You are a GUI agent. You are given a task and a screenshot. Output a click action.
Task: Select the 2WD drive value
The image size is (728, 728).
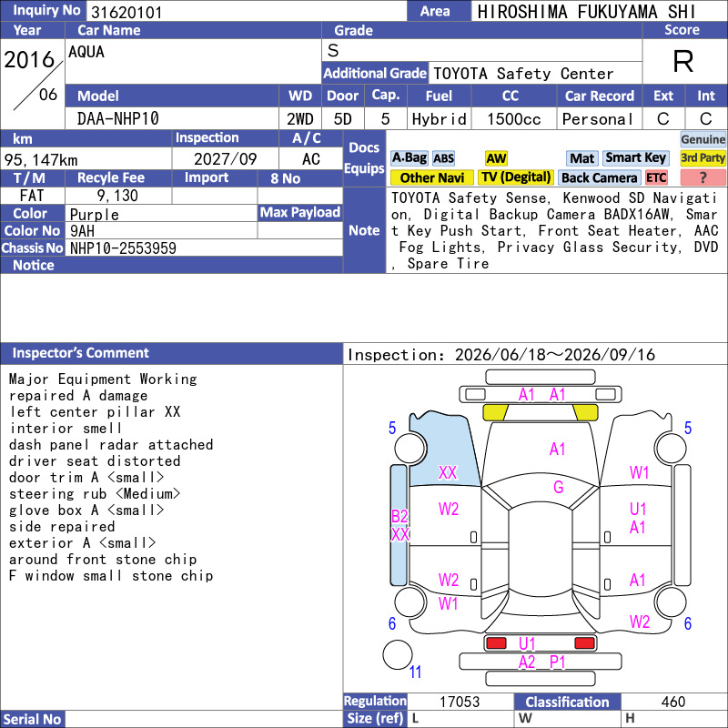point(300,119)
